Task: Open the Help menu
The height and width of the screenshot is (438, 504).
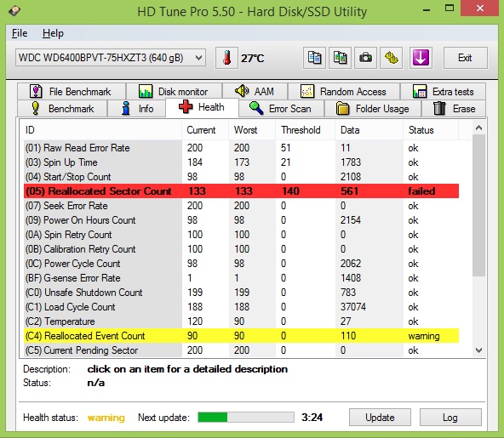Action: point(53,33)
